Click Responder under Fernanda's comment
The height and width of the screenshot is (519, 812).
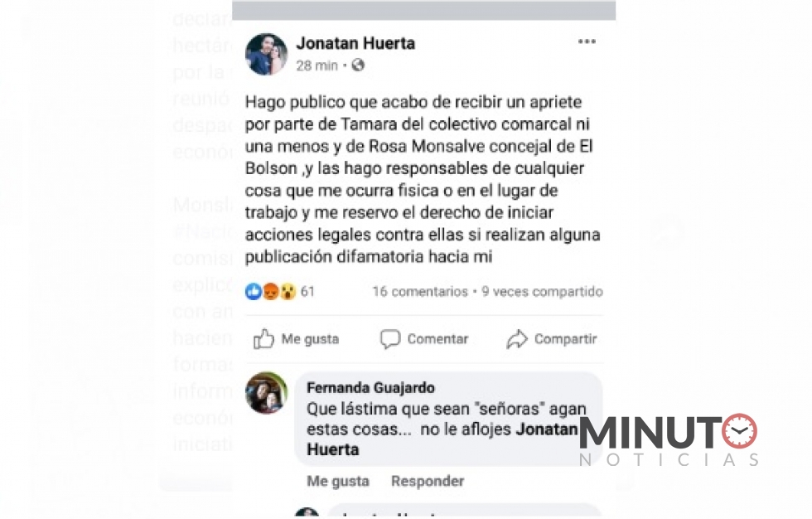[428, 481]
